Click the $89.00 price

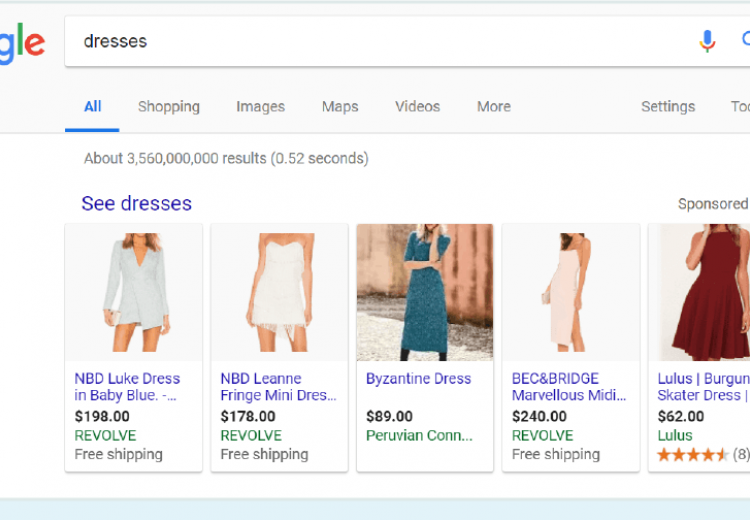click(389, 416)
